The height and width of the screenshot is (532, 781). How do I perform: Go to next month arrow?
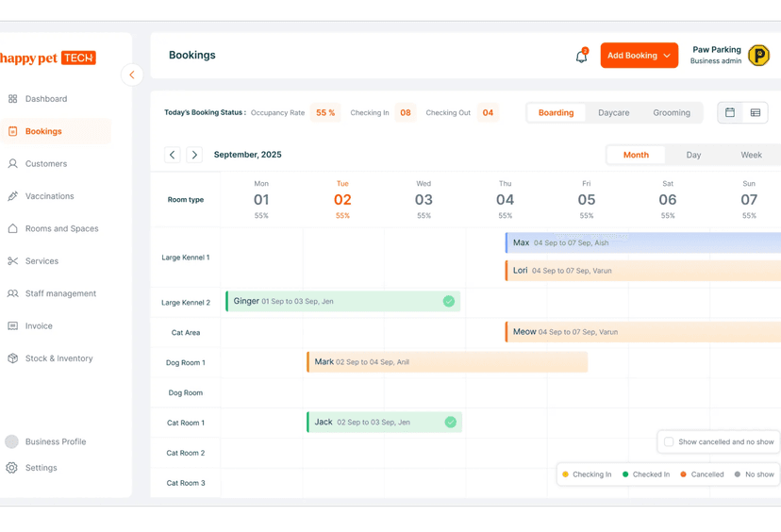(x=194, y=155)
